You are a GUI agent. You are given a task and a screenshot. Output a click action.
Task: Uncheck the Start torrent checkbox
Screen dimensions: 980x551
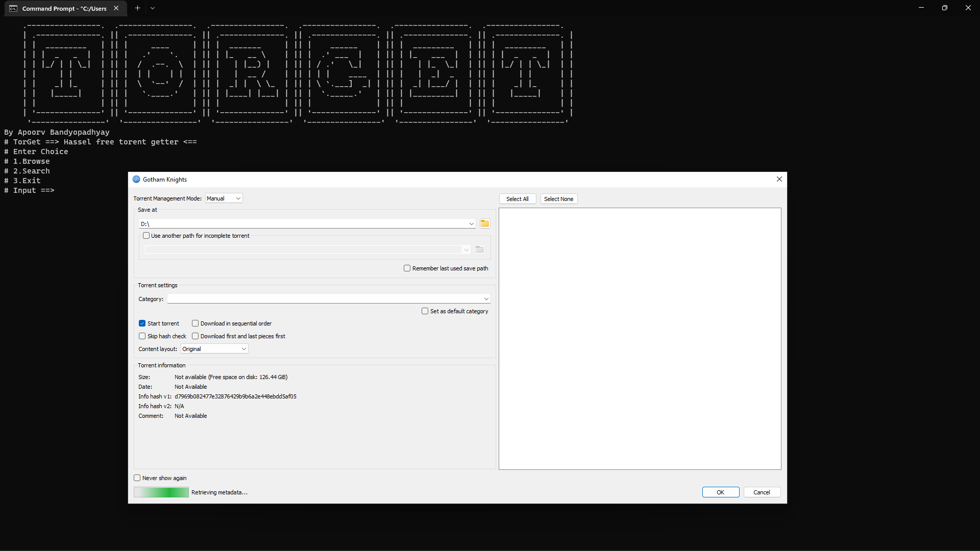[142, 323]
